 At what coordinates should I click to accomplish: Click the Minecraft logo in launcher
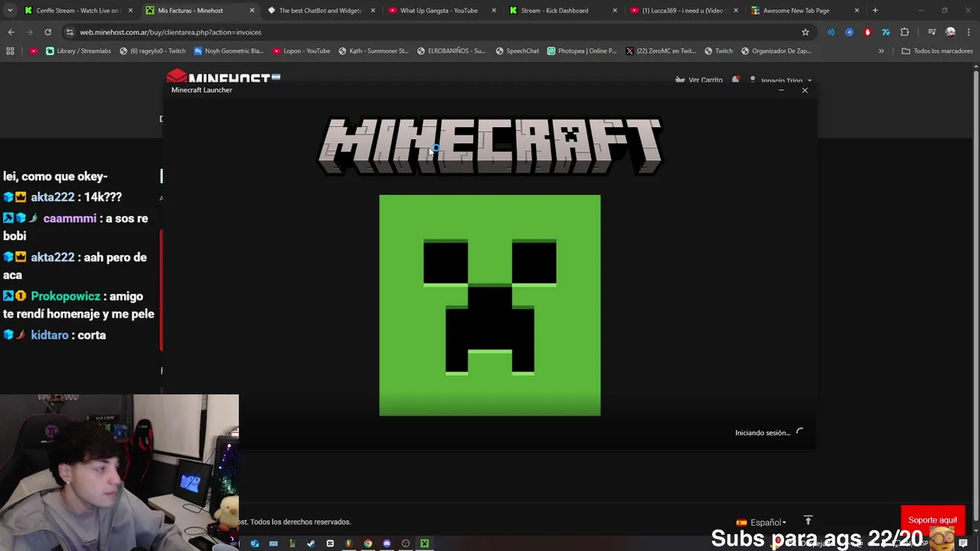click(x=490, y=145)
